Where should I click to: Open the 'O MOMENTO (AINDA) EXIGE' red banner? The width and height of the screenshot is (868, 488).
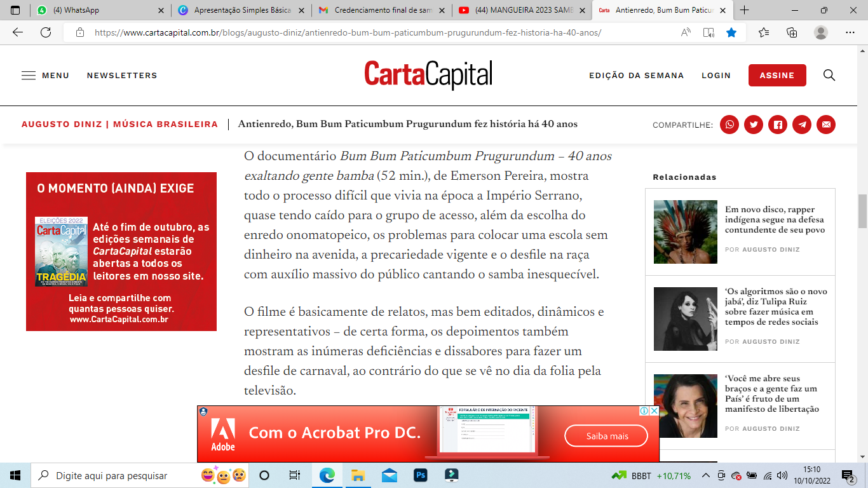click(121, 252)
